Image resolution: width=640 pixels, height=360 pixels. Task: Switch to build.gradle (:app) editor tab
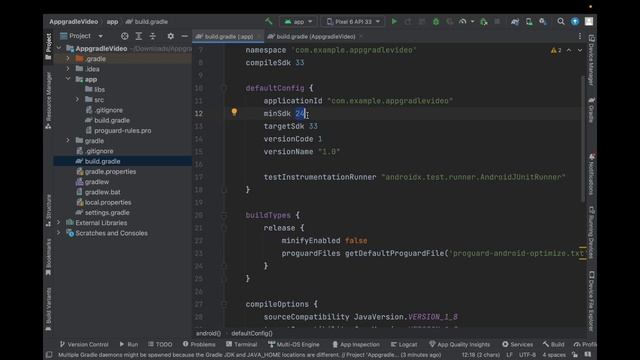pos(227,36)
